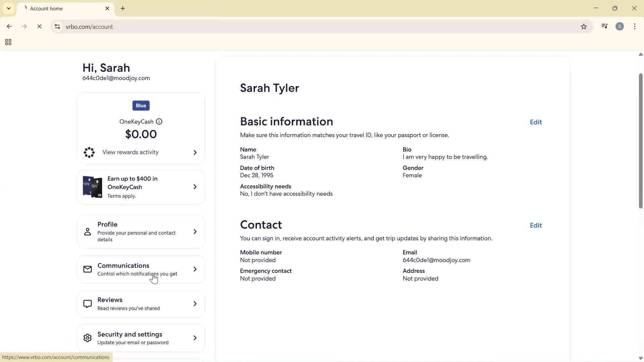Click the Blue tier badge
The width and height of the screenshot is (644, 362).
141,105
